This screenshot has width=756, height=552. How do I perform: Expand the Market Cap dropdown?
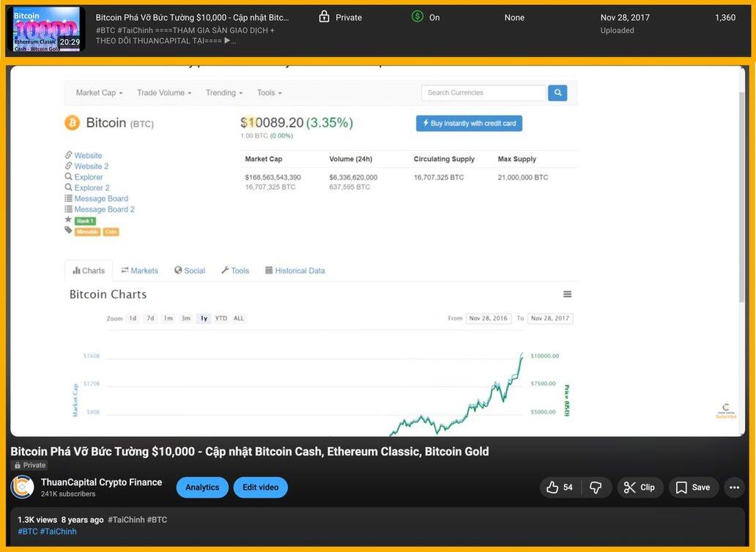pos(99,93)
